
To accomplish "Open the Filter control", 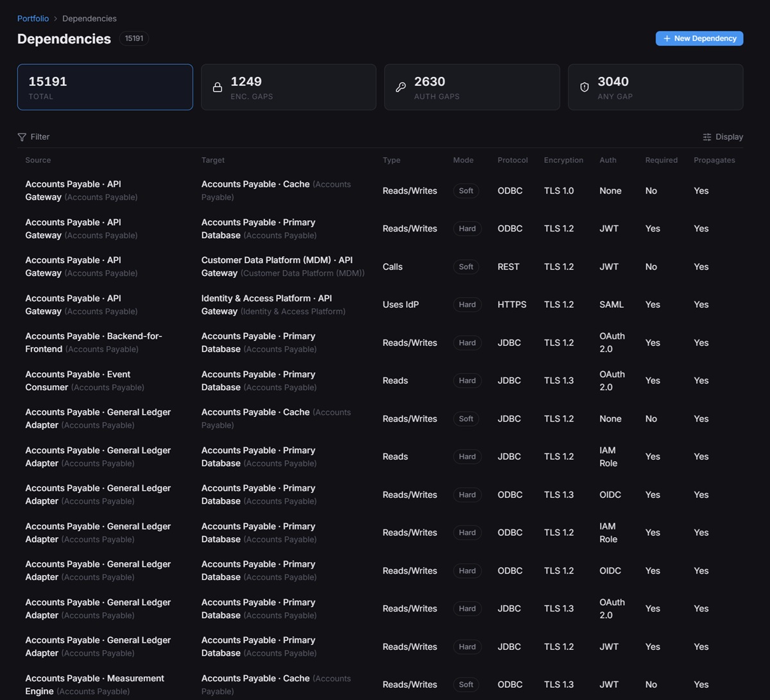I will pos(33,137).
